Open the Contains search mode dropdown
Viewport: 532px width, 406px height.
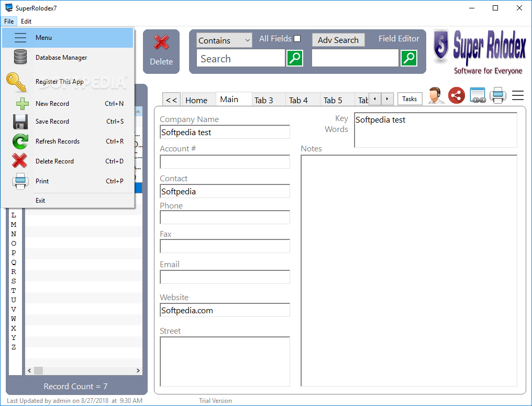(224, 40)
